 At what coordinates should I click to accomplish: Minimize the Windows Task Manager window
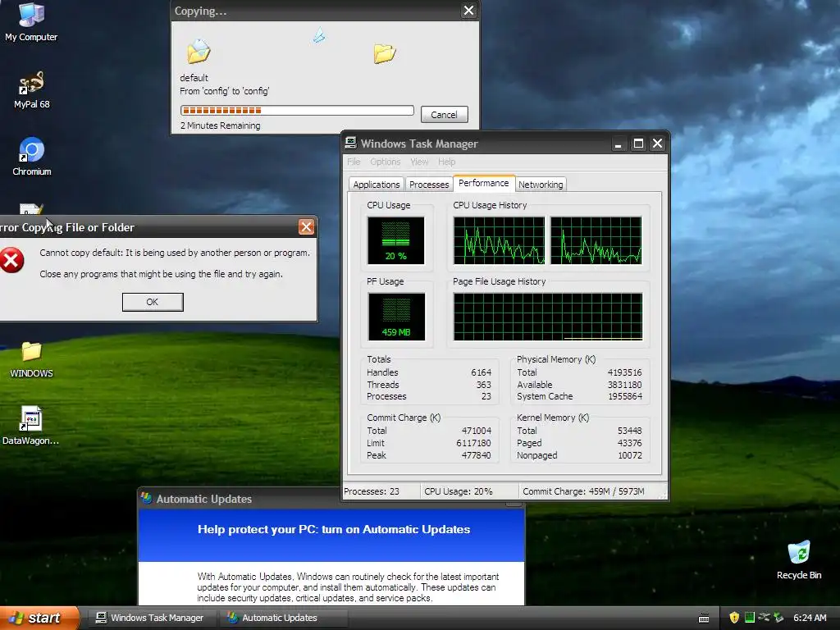[x=619, y=144]
